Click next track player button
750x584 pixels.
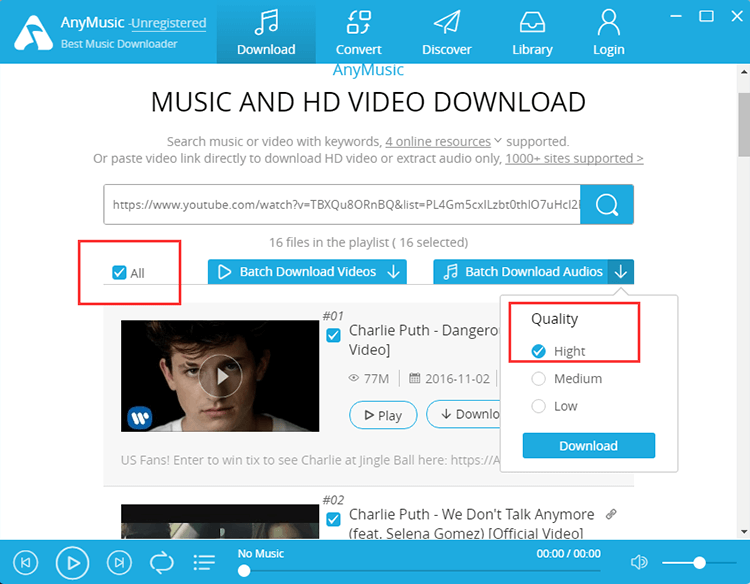coord(119,562)
